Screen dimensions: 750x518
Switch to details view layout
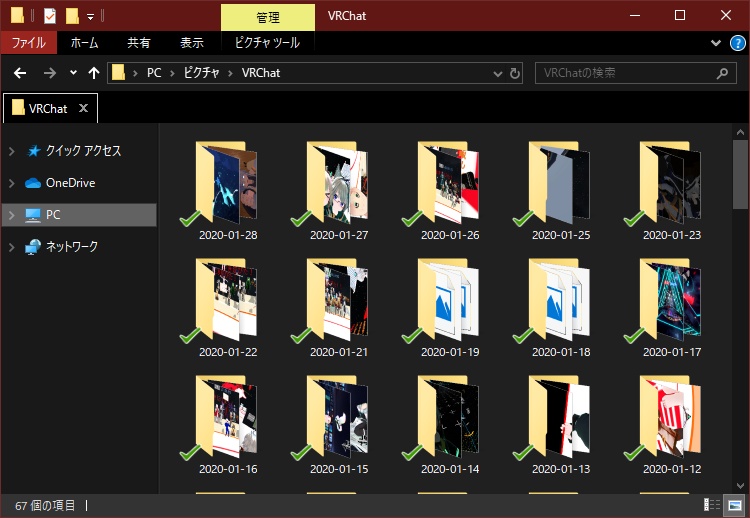tap(712, 505)
